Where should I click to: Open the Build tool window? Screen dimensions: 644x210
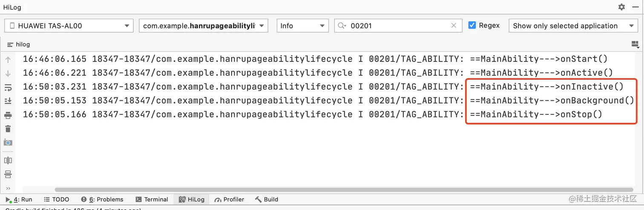point(267,199)
